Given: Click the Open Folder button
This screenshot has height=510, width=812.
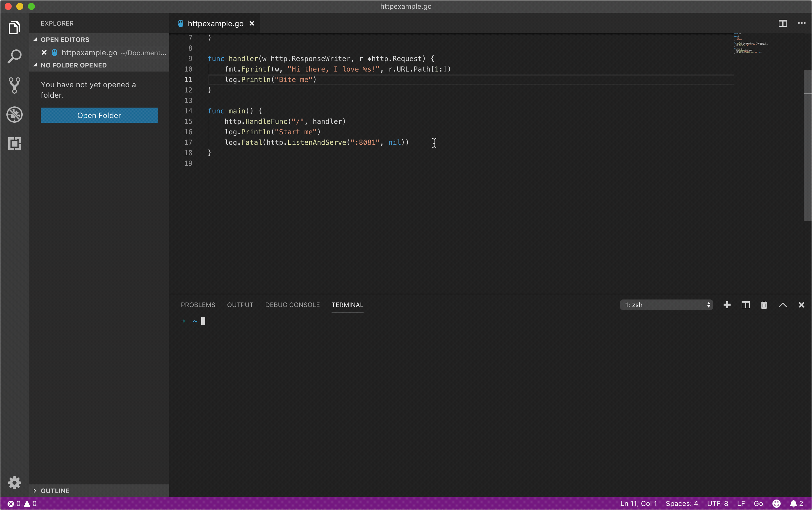Looking at the screenshot, I should (x=99, y=115).
